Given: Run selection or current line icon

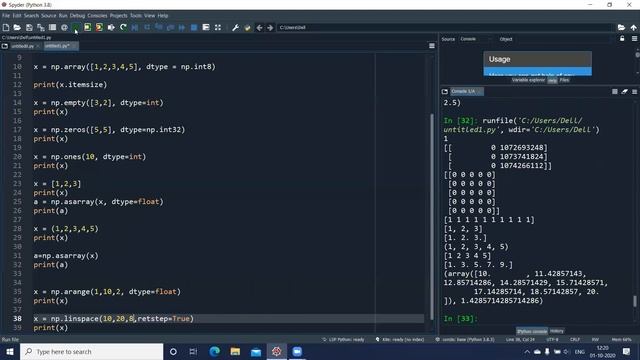Looking at the screenshot, I should point(111,27).
